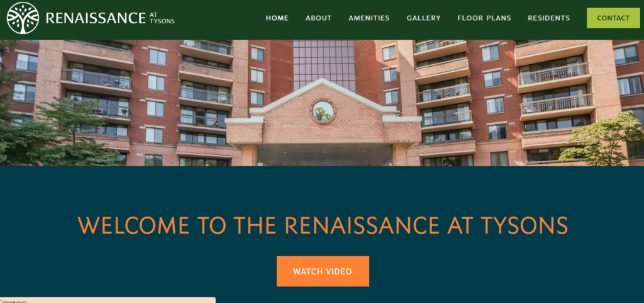Click the green tree on photo's right side

pyautogui.click(x=602, y=140)
